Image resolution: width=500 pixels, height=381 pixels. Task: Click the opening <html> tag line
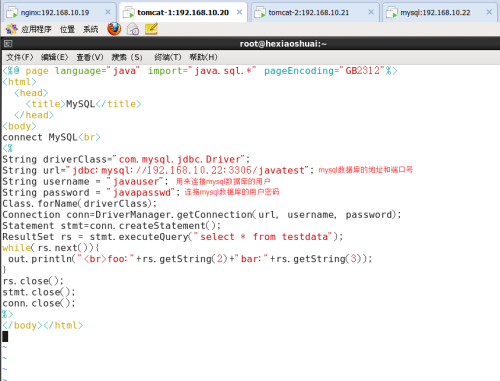click(x=19, y=82)
